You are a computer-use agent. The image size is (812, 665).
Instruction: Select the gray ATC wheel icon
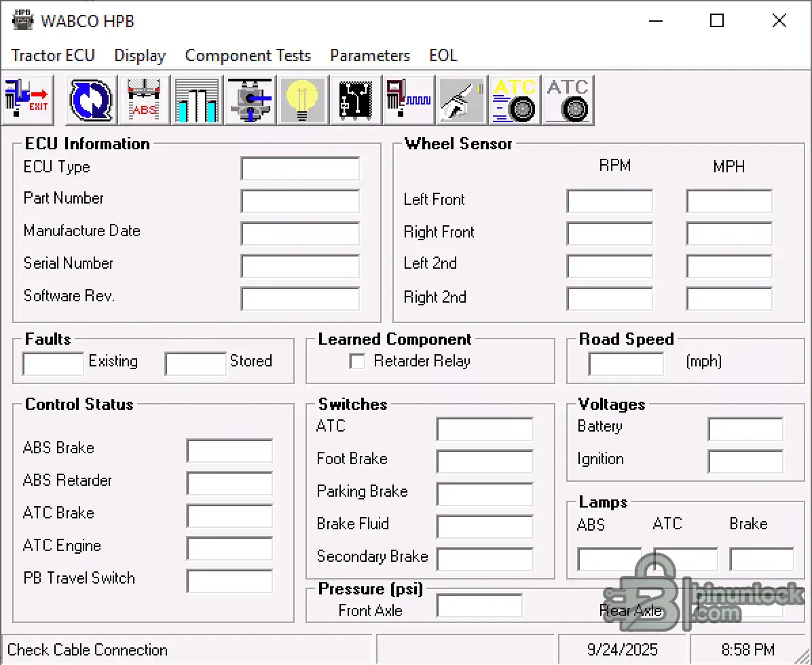coord(568,100)
